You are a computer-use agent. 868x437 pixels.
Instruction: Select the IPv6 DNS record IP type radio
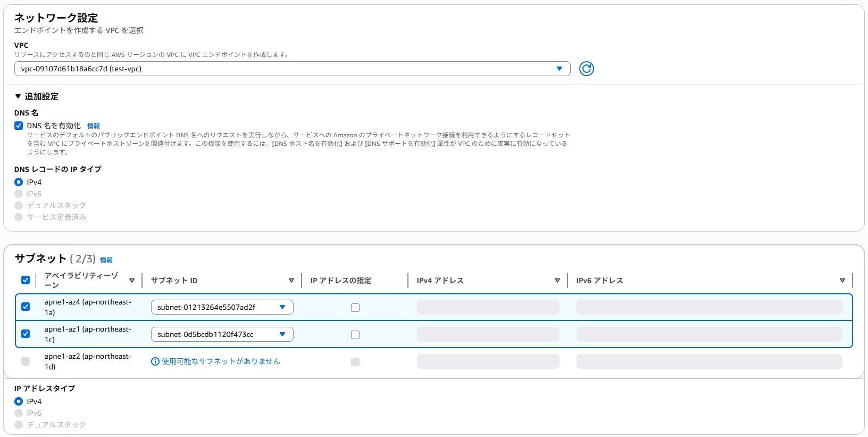(19, 194)
